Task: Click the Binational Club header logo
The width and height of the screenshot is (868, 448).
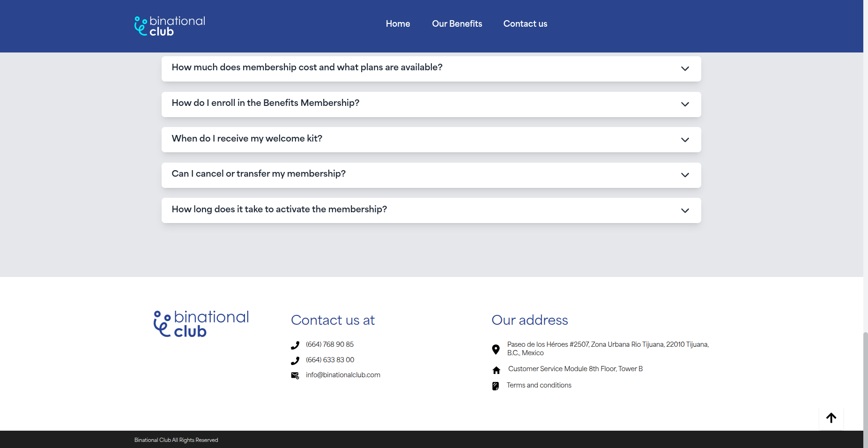Action: (x=170, y=26)
